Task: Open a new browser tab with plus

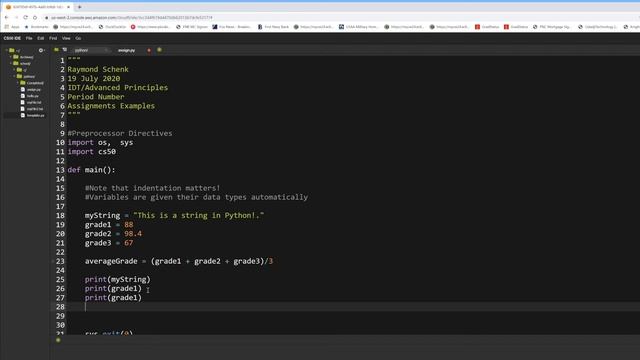Action: click(80, 7)
